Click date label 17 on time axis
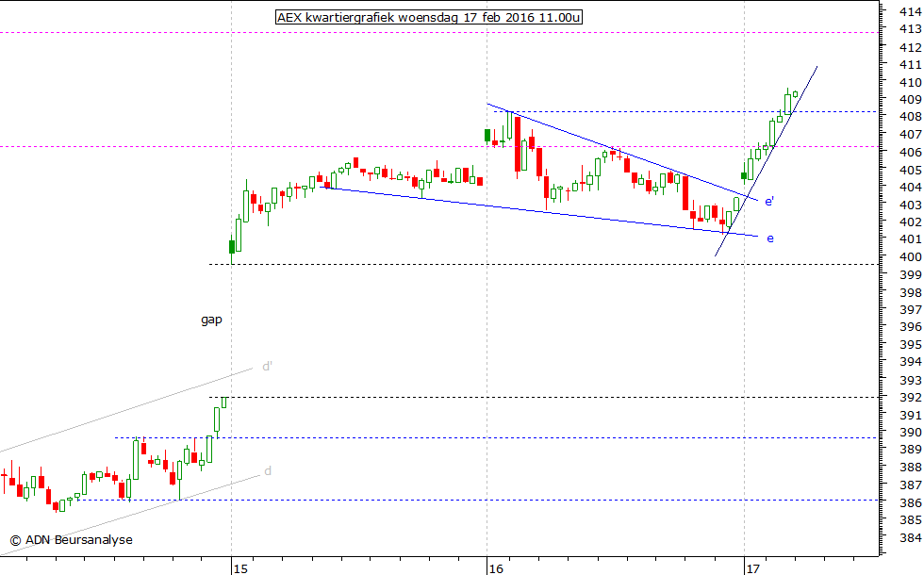This screenshot has height=575, width=924. (x=752, y=568)
